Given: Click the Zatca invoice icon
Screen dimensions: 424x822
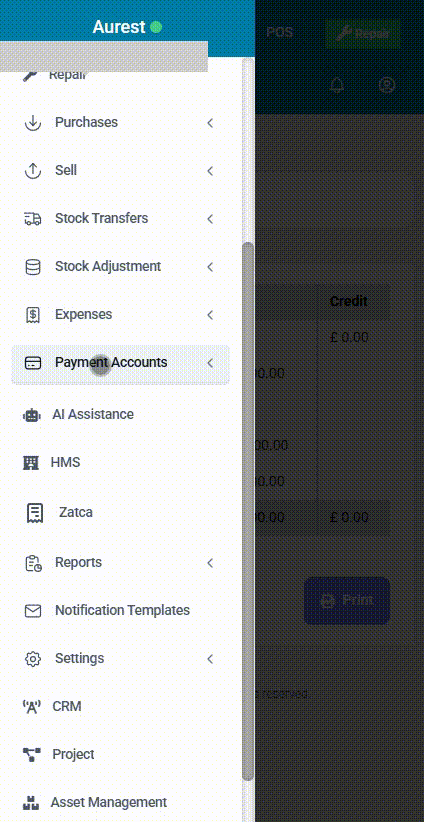Looking at the screenshot, I should tap(35, 512).
